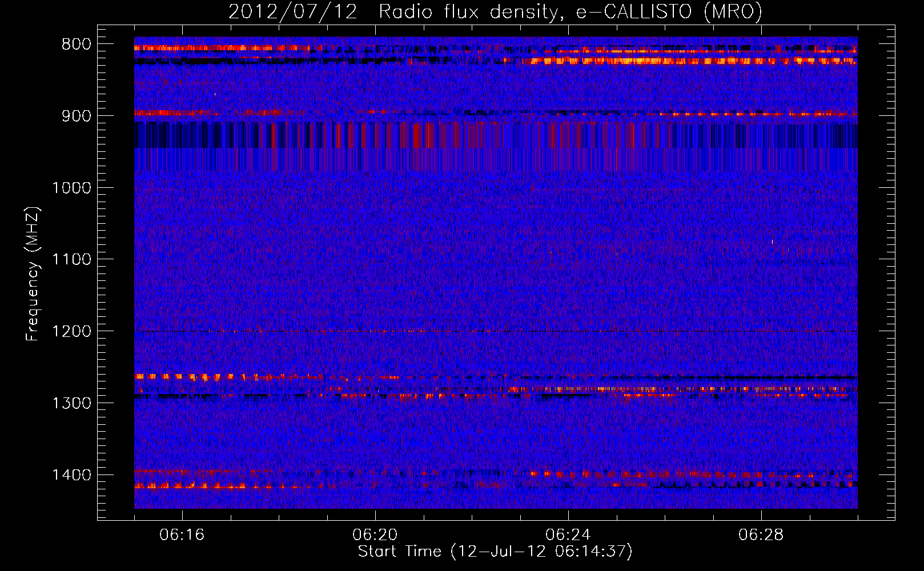The height and width of the screenshot is (571, 924).
Task: Click the 06:28 time tick label
Action: [761, 535]
